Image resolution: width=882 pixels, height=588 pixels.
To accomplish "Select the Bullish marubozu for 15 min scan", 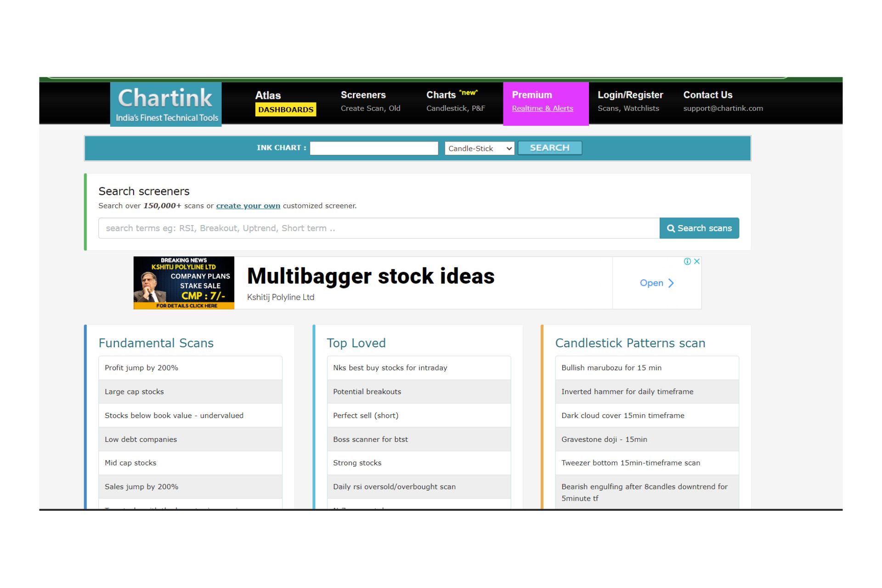I will coord(611,367).
